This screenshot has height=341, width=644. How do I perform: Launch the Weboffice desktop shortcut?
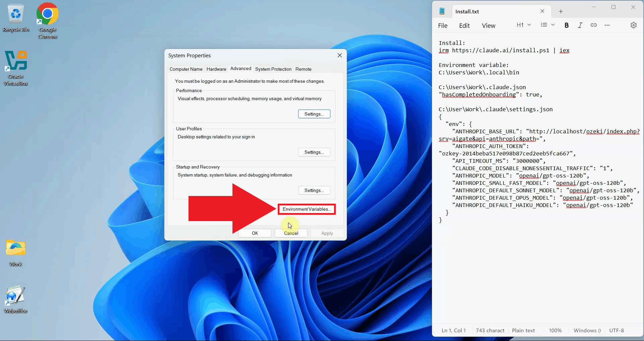tap(15, 296)
